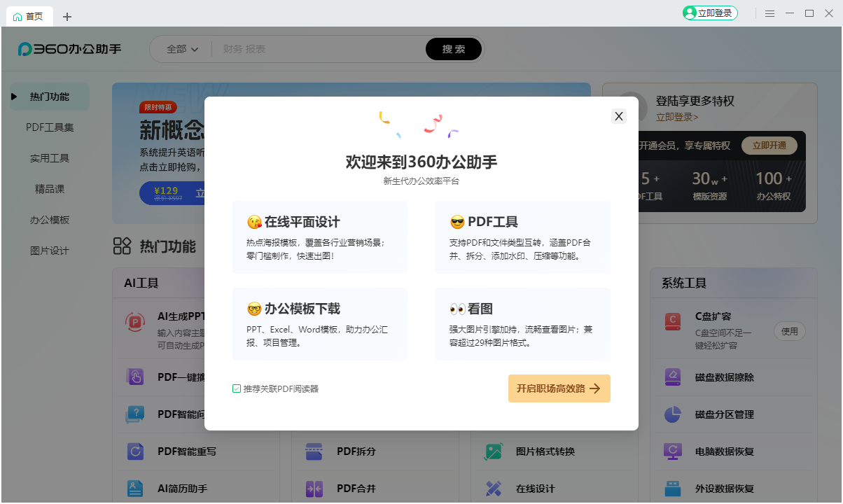Open the hamburger menu near window controls
Viewport: 843px width, 504px height.
coord(769,13)
